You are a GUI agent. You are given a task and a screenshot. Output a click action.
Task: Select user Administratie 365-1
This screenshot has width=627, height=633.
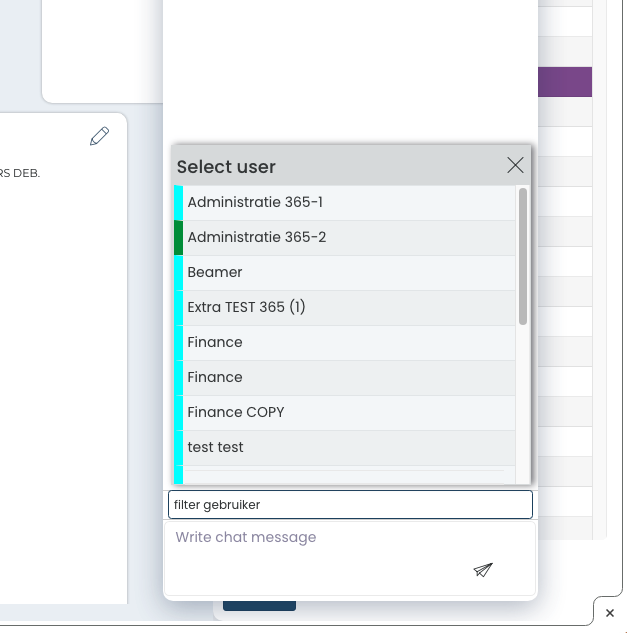pos(344,203)
